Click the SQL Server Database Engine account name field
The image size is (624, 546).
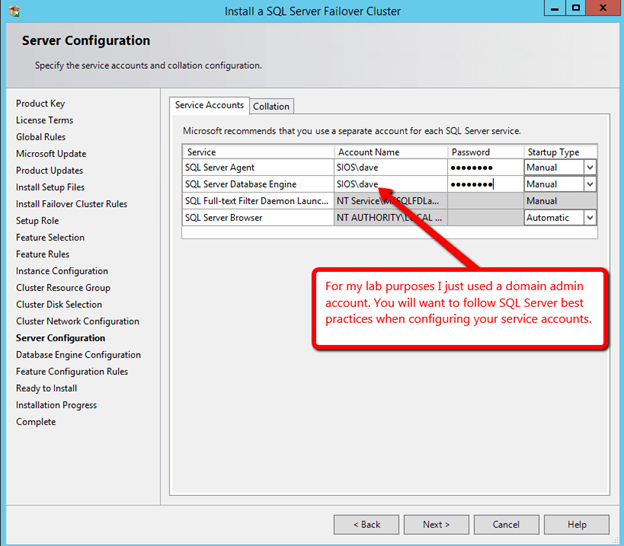(390, 185)
